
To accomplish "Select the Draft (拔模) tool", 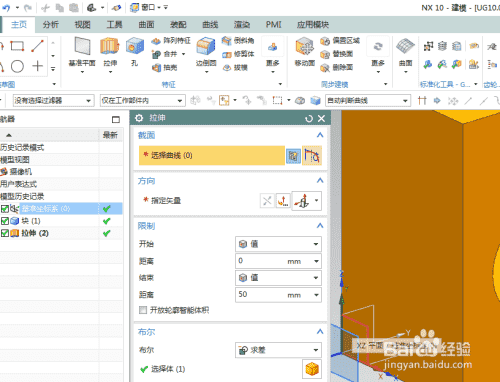I will [x=235, y=68].
